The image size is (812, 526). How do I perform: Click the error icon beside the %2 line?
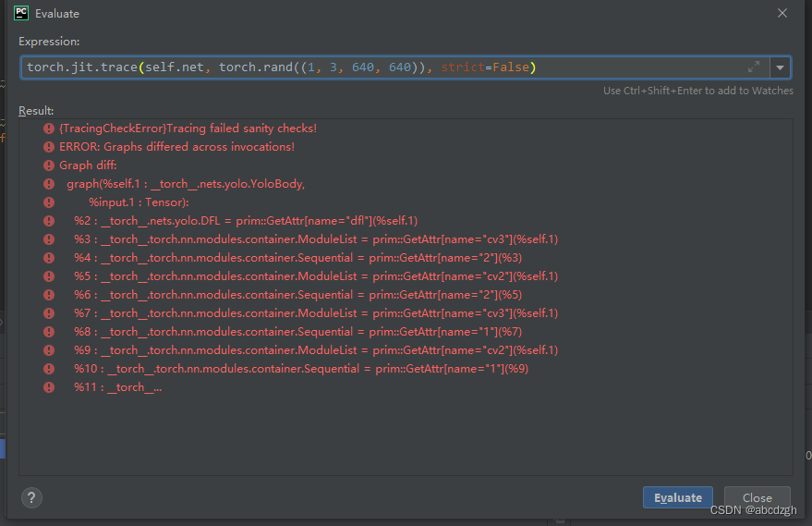(x=49, y=221)
